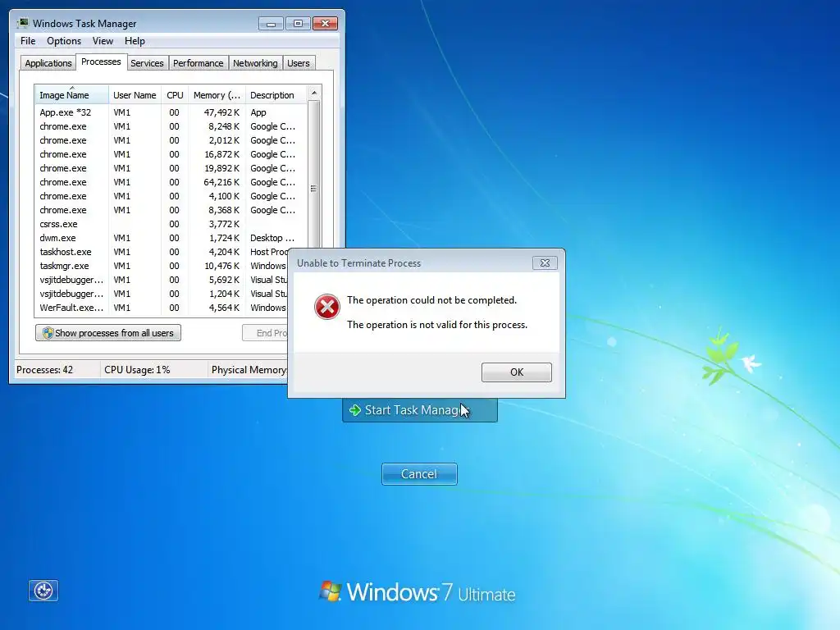Click Show processes from all users
840x630 pixels.
coord(108,333)
